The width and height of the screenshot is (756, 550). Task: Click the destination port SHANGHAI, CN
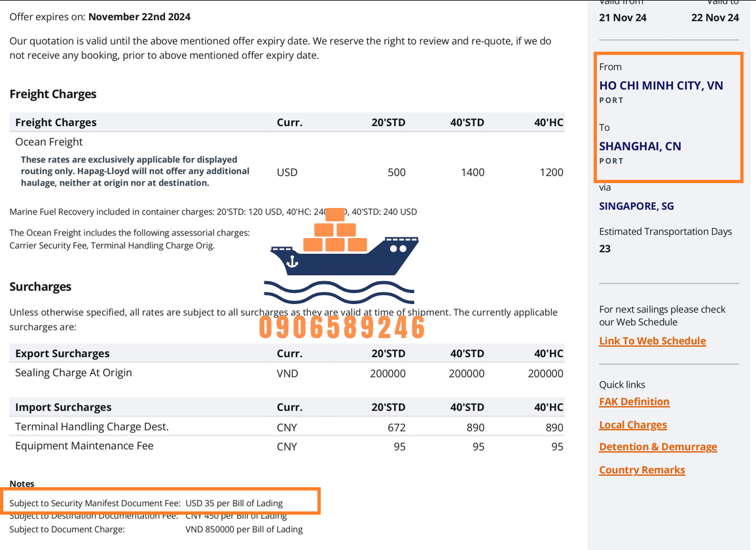tap(640, 146)
